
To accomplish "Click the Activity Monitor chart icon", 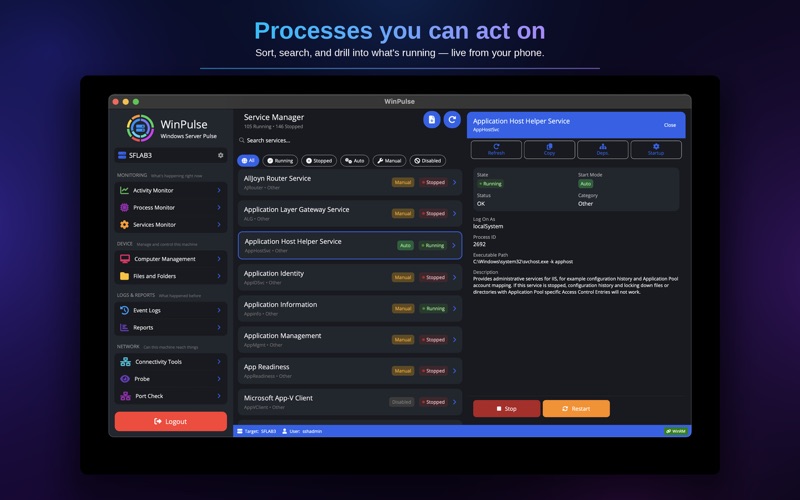I will (x=124, y=190).
